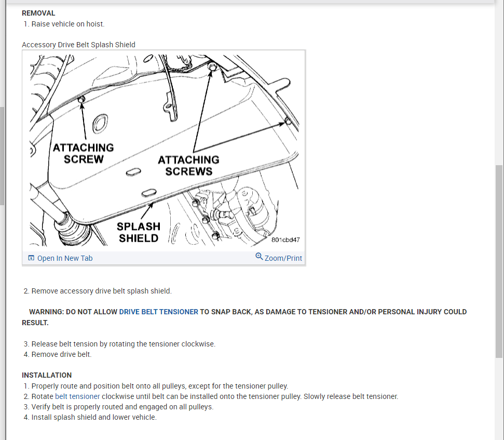Click 'Verify belt is properly routed' step
Viewport: 504px width, 440px height.
pyautogui.click(x=118, y=407)
